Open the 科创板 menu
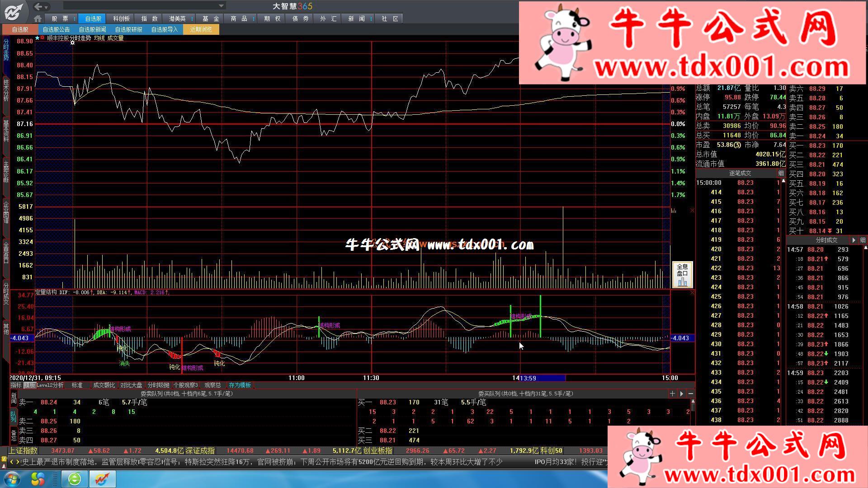This screenshot has height=488, width=868. (121, 19)
